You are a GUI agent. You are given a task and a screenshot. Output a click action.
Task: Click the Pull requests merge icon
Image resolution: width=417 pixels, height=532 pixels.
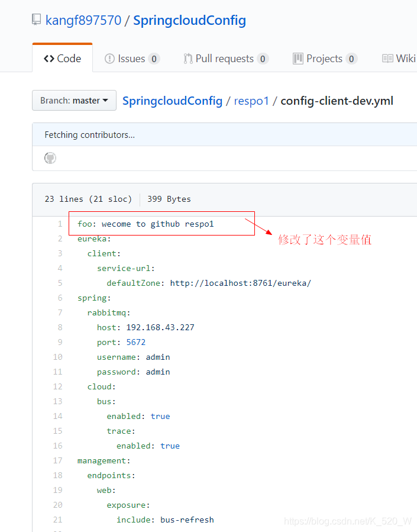point(188,59)
